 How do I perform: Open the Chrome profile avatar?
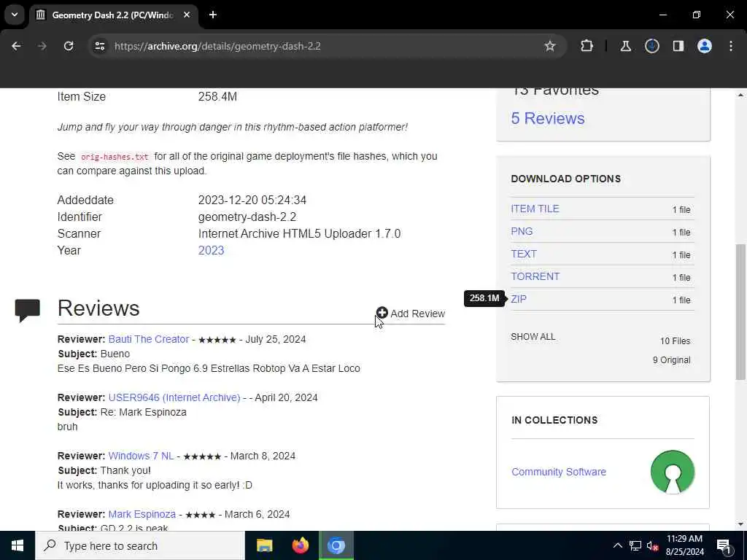coord(704,46)
